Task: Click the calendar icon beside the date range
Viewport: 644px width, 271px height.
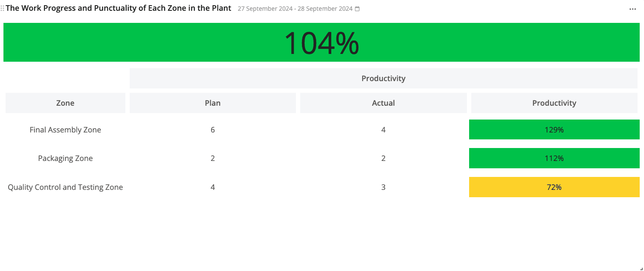Action: click(x=357, y=9)
